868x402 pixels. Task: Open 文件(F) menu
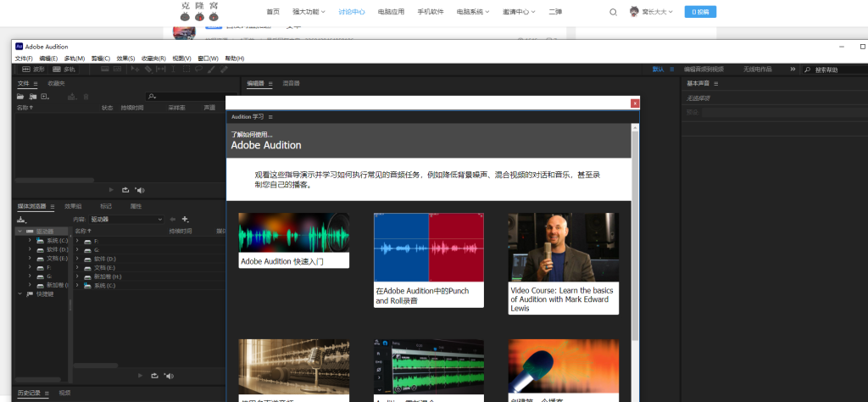pos(23,59)
